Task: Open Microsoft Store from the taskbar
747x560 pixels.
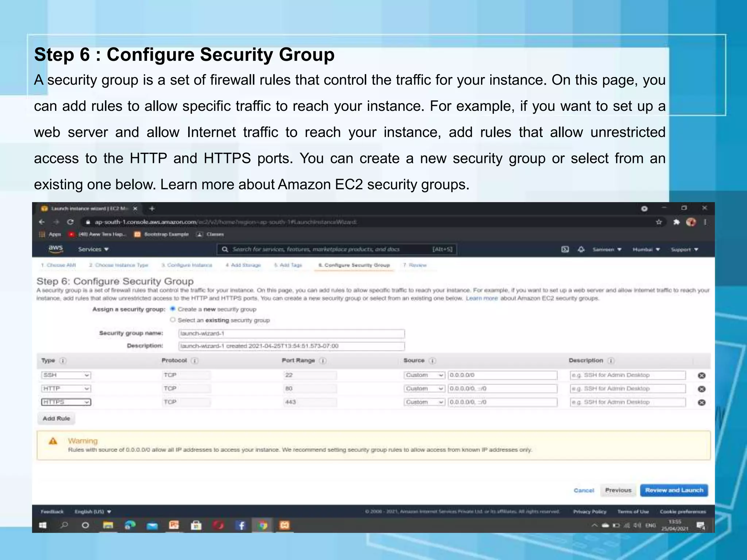Action: (x=196, y=525)
